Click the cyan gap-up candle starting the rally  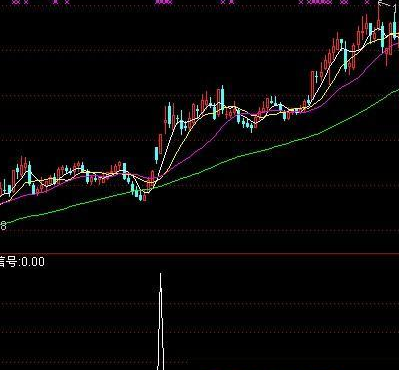(x=156, y=155)
